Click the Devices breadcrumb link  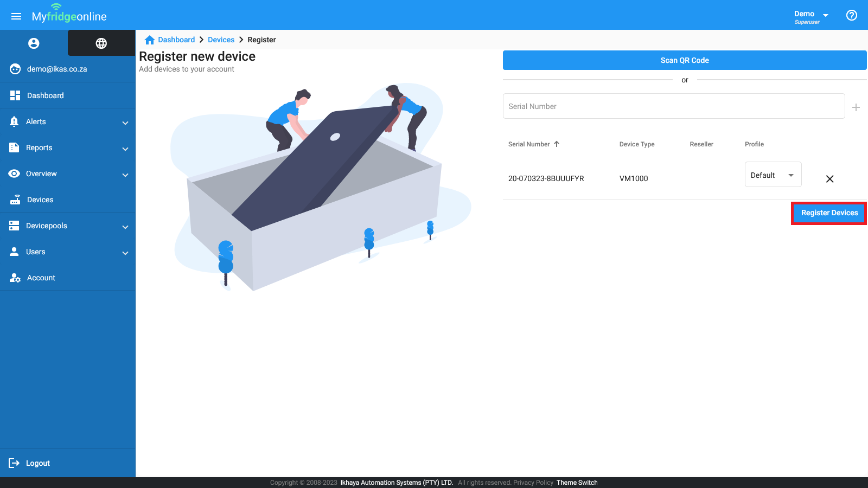pos(221,40)
